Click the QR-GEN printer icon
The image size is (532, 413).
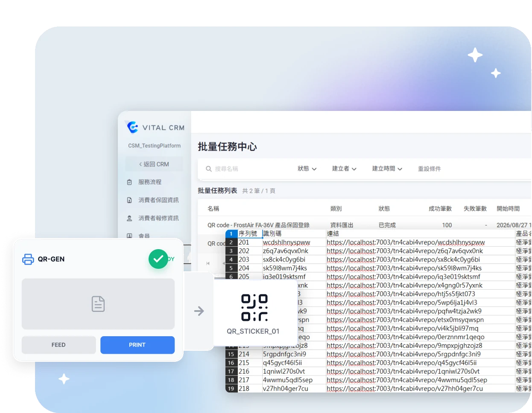(28, 259)
